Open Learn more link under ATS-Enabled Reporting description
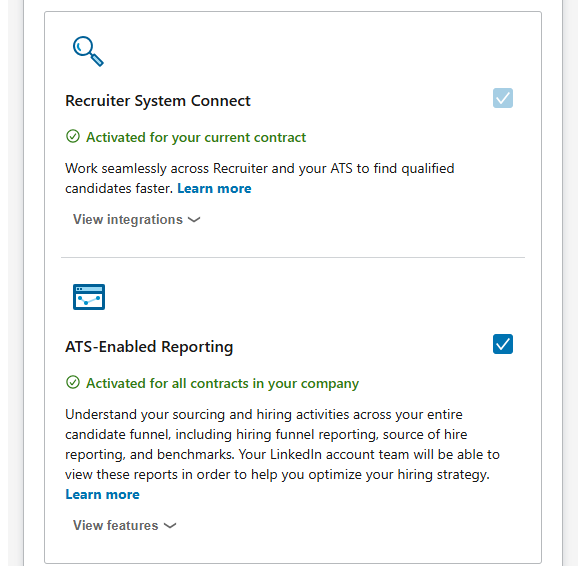Screen dimensions: 584x566 pyautogui.click(x=102, y=495)
